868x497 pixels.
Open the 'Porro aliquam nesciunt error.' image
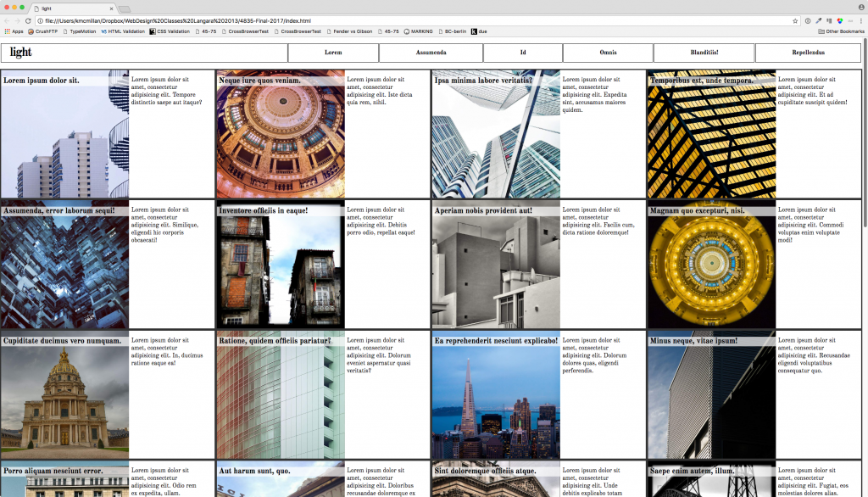(x=64, y=479)
